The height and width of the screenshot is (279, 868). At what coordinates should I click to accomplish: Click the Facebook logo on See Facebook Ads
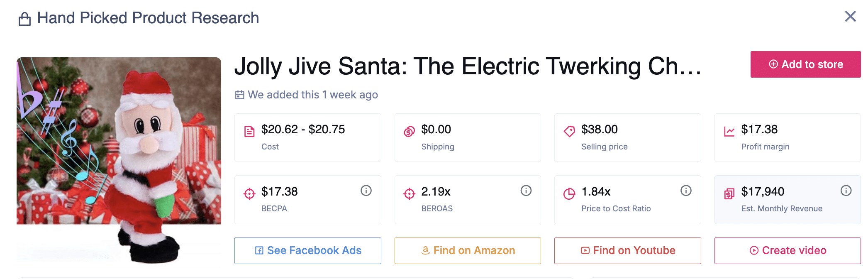coord(259,250)
